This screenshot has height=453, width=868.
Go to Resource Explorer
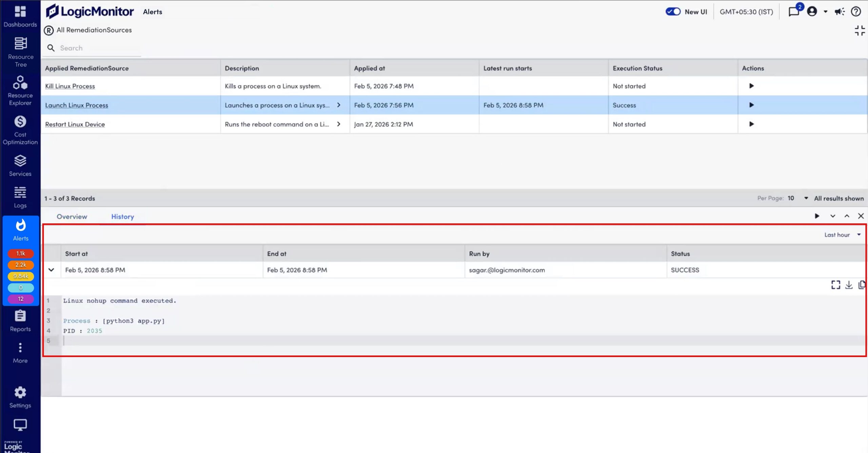(x=20, y=91)
